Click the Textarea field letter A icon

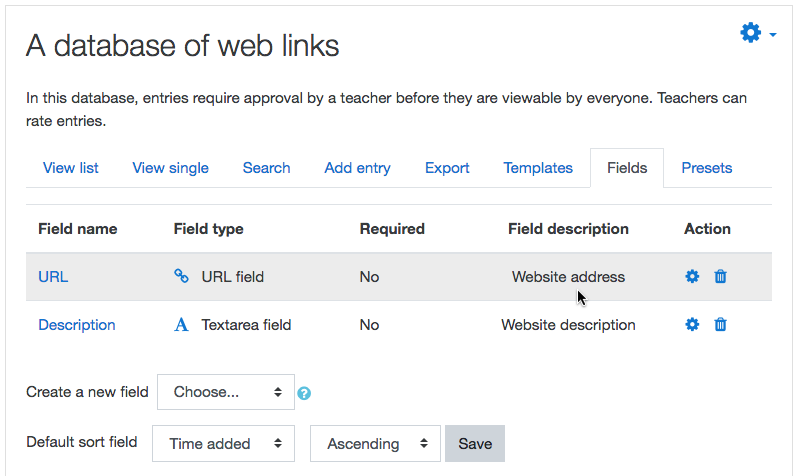(181, 324)
